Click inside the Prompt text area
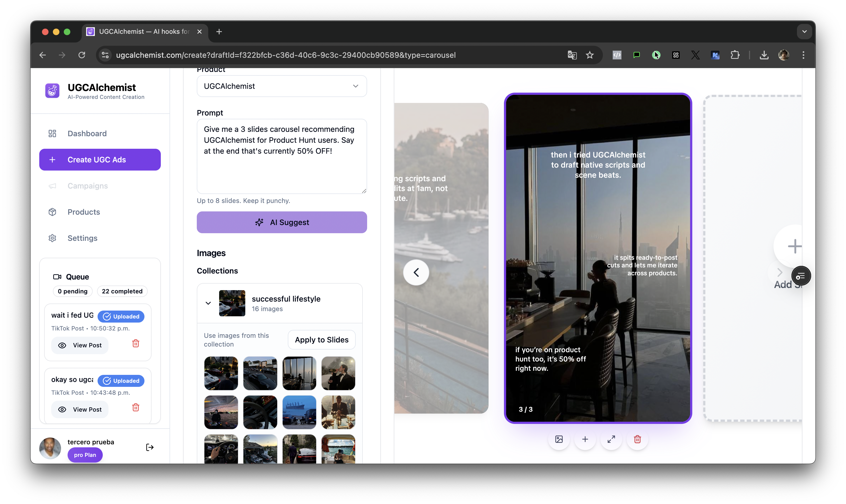The height and width of the screenshot is (504, 846). pos(282,156)
